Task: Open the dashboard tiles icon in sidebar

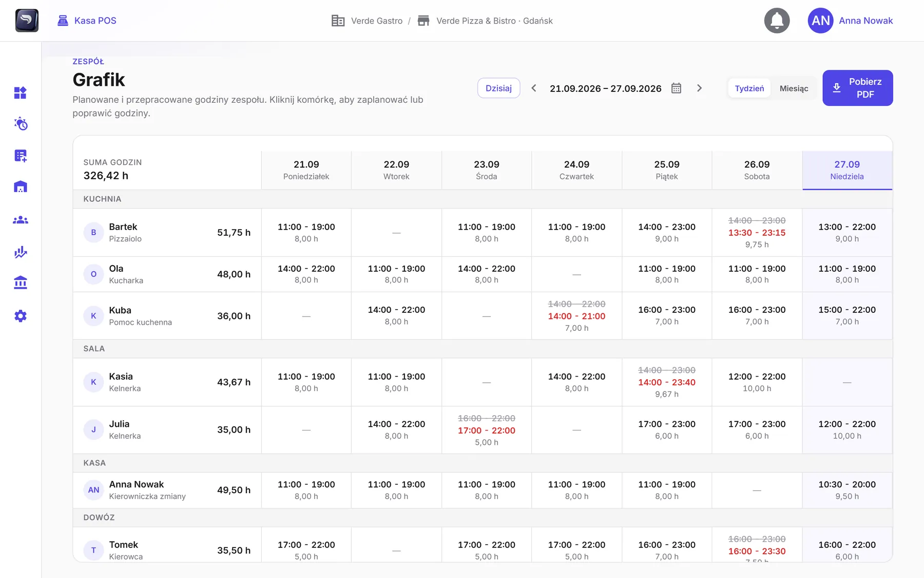Action: click(21, 93)
